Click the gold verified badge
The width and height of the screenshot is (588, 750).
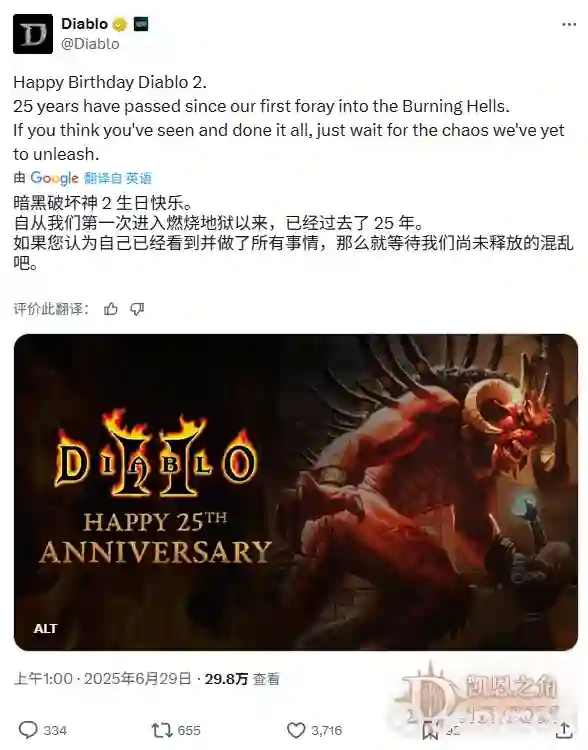click(x=120, y=24)
